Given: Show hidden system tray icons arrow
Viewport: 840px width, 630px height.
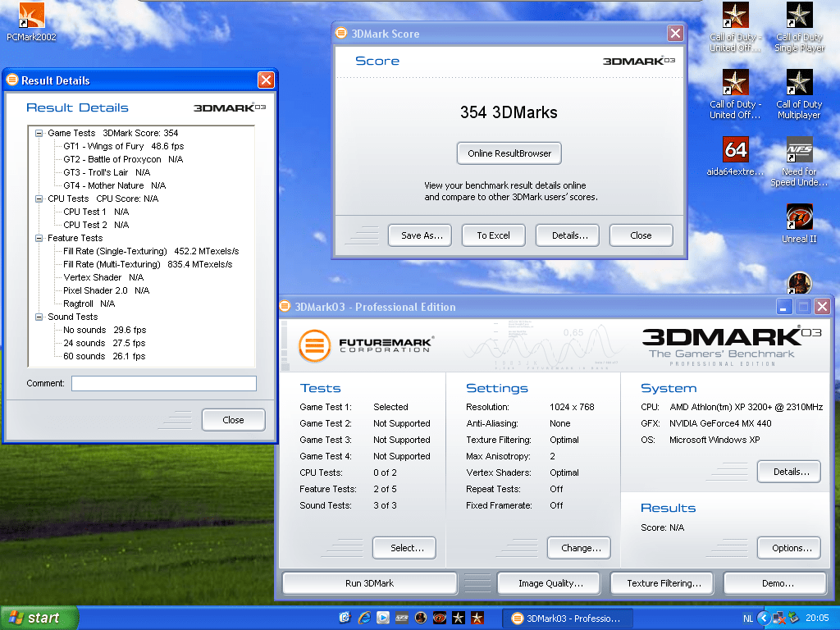Looking at the screenshot, I should point(764,619).
